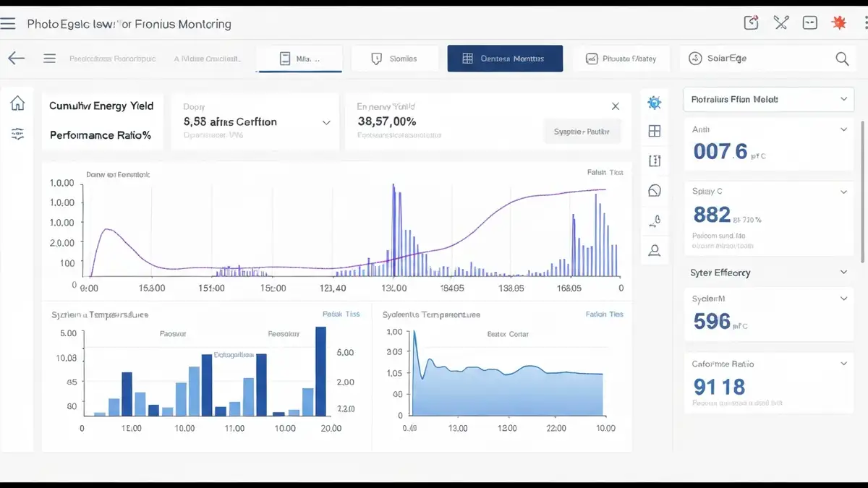Open the Slomies tab
The image size is (868, 488).
tap(394, 59)
